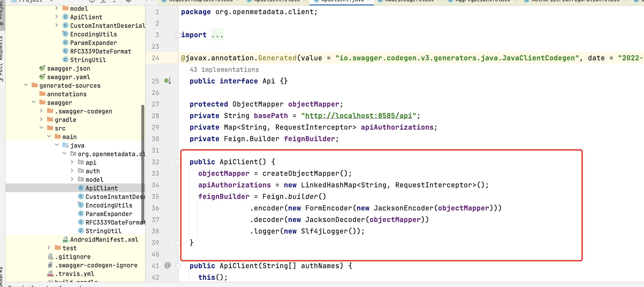
Task: Click the .swagger-codegen folder icon
Action: point(50,111)
